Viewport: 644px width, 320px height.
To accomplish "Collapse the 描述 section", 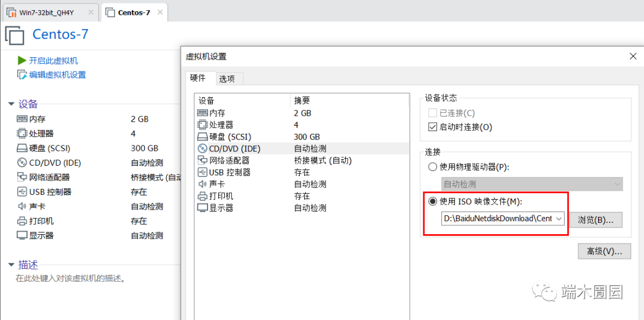I will pyautogui.click(x=11, y=265).
